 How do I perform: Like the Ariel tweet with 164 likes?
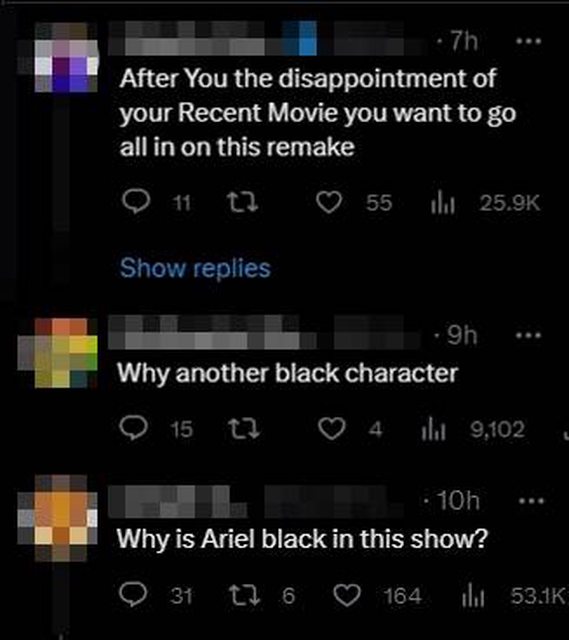[x=347, y=595]
